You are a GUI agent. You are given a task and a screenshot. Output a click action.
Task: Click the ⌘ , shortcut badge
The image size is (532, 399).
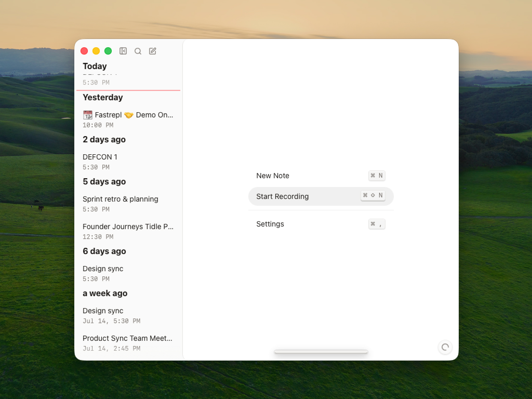click(377, 224)
